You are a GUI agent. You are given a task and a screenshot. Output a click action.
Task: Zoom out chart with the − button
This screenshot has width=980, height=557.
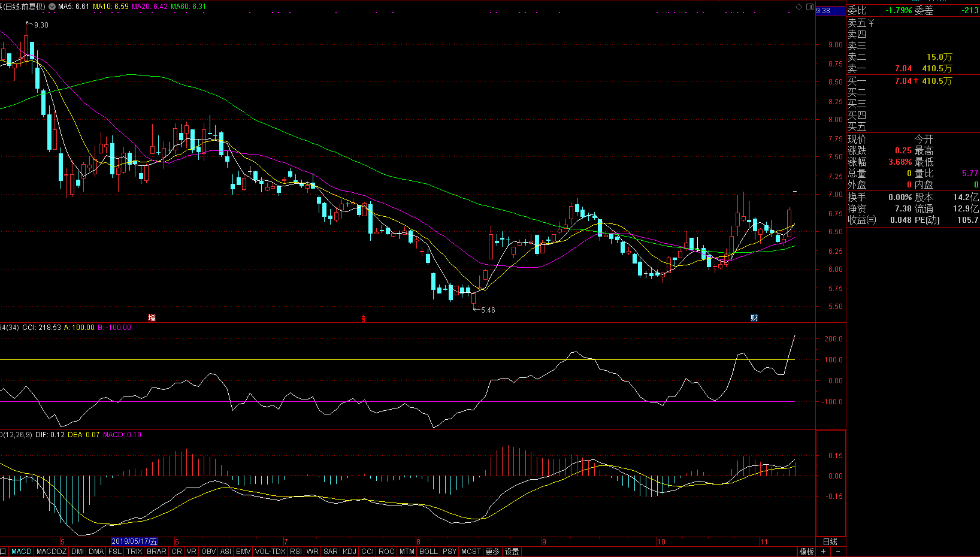(x=837, y=552)
